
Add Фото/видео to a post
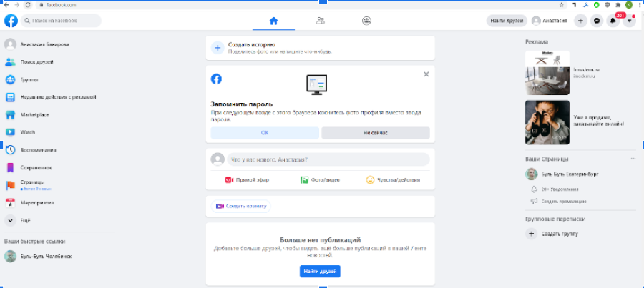point(321,179)
